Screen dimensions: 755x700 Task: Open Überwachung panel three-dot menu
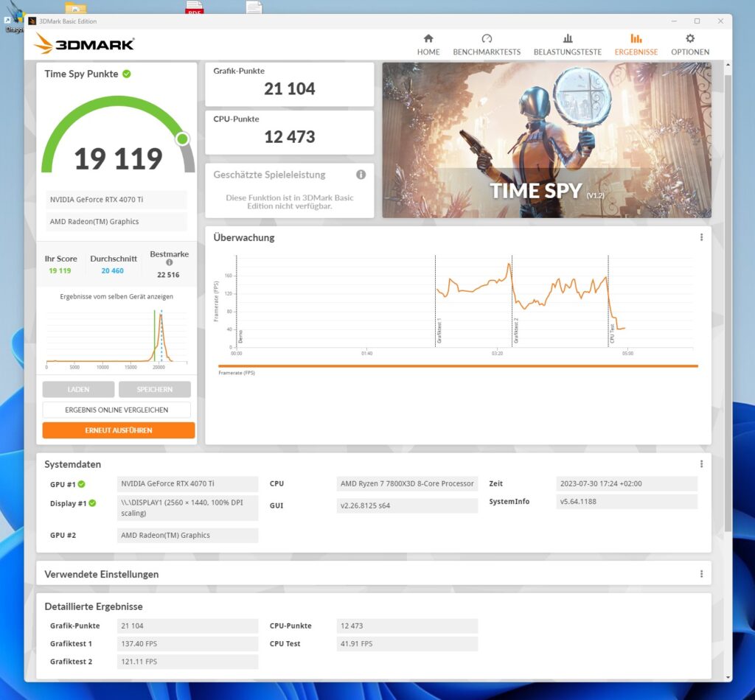coord(701,237)
